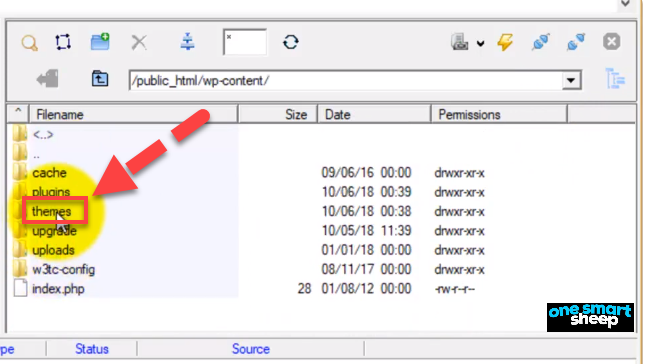Click the second blue plug icon

(x=576, y=42)
